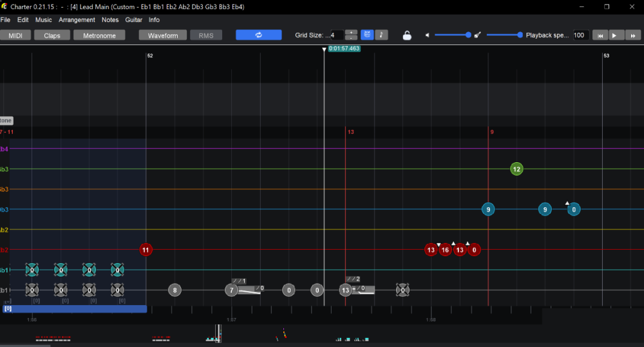Skip forward to the end
The image size is (644, 347).
pos(632,35)
